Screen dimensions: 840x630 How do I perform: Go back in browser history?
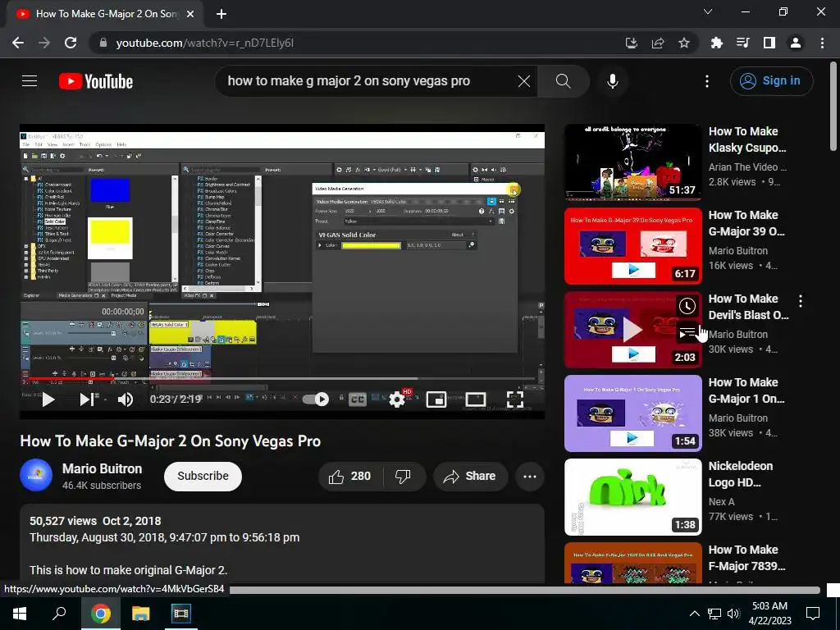pyautogui.click(x=18, y=43)
